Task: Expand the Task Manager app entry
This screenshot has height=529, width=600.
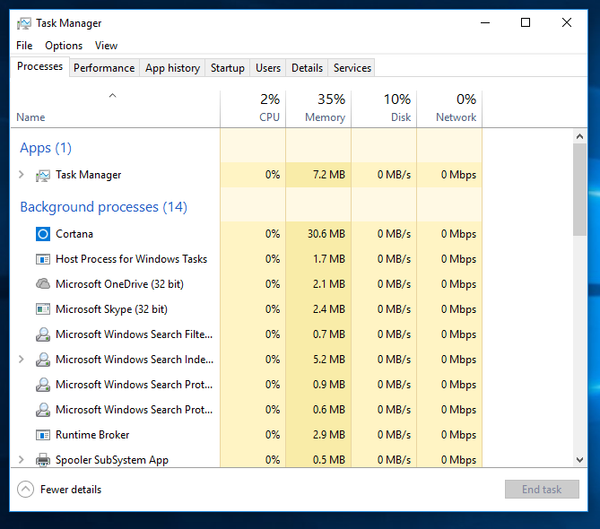Action: (x=22, y=175)
